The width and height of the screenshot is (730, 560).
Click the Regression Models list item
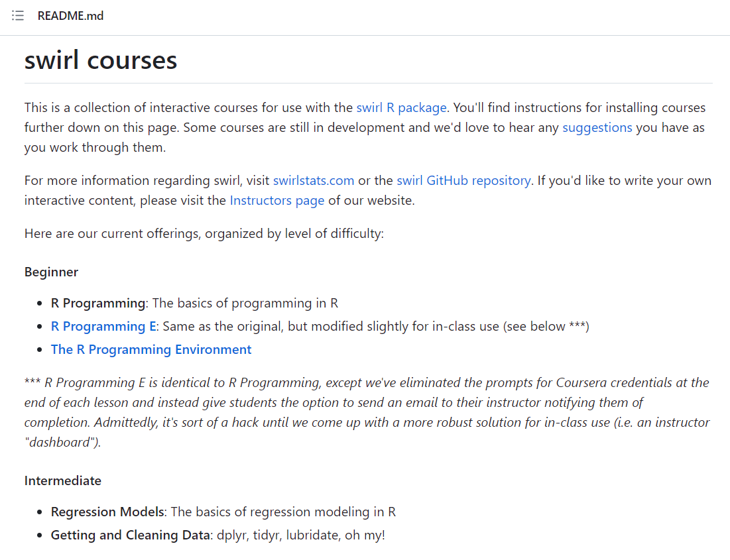click(x=107, y=512)
